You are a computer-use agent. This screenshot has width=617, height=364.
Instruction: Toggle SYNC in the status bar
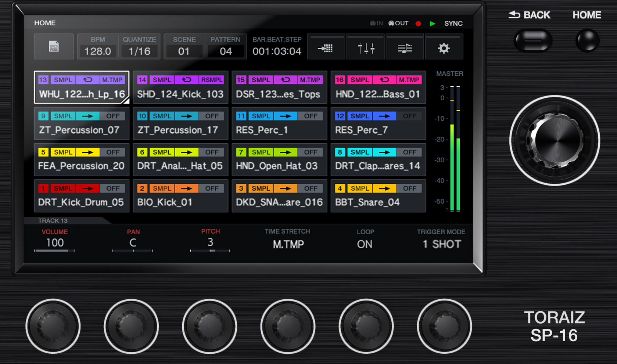coord(453,23)
